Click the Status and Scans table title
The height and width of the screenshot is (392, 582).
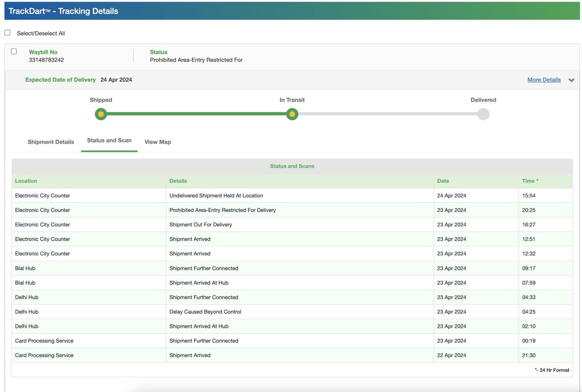(x=292, y=166)
